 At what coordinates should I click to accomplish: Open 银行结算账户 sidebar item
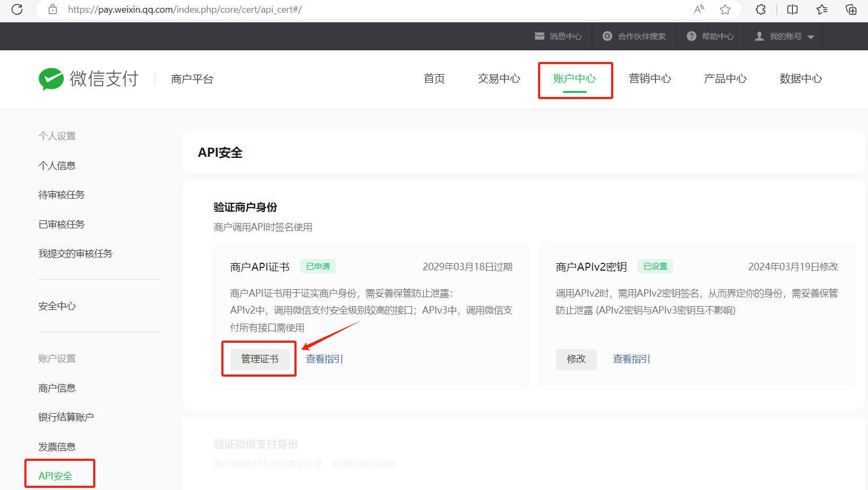(66, 417)
